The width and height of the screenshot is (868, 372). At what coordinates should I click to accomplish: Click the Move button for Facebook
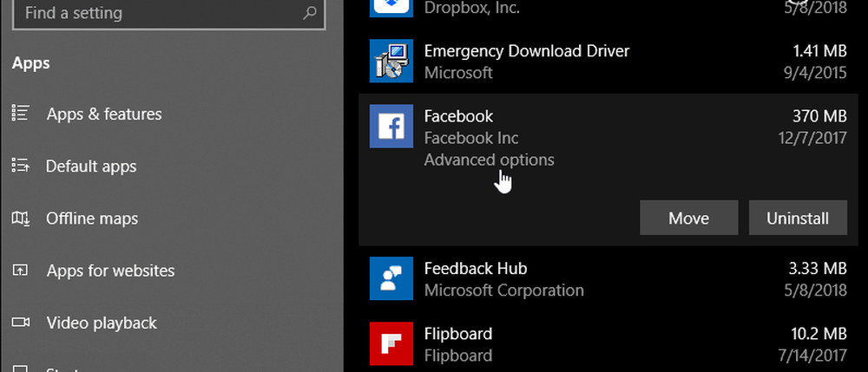point(688,218)
